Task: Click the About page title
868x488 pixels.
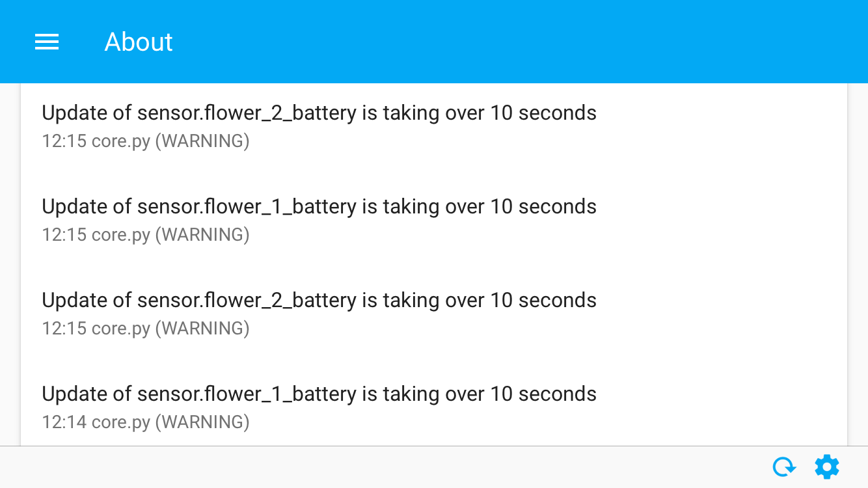Action: click(x=139, y=42)
